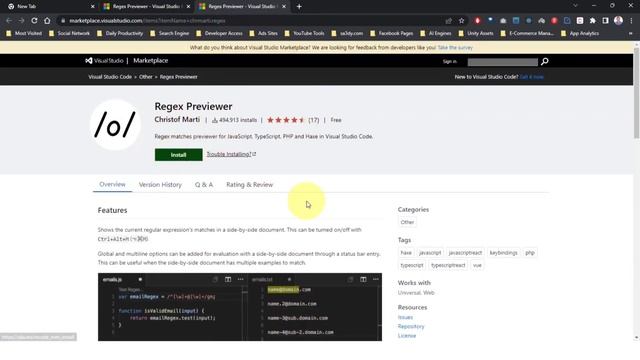
Task: Open publisher Christof Marti link
Action: pyautogui.click(x=177, y=120)
